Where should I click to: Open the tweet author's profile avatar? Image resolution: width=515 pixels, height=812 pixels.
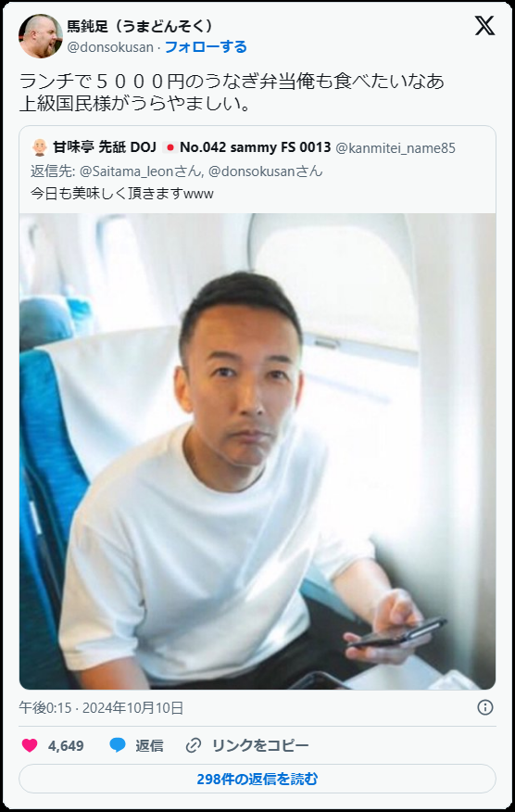[40, 36]
